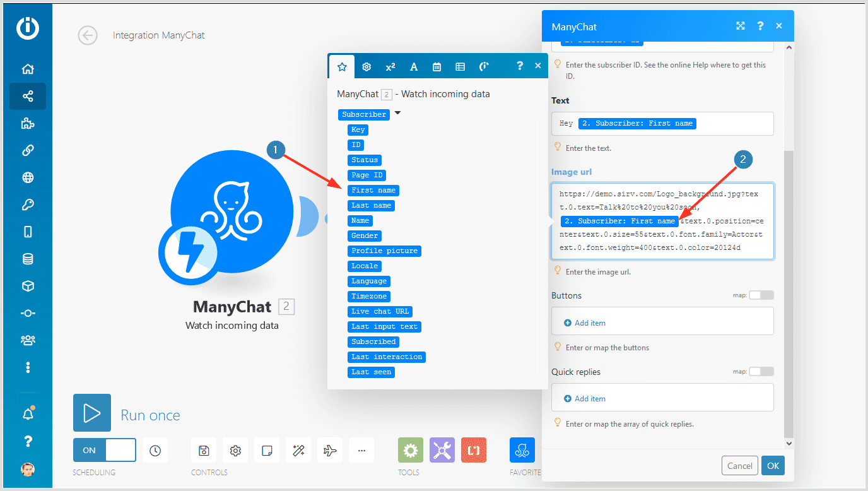Switch to text functions A tab
Image resolution: width=868 pixels, height=491 pixels.
[414, 66]
